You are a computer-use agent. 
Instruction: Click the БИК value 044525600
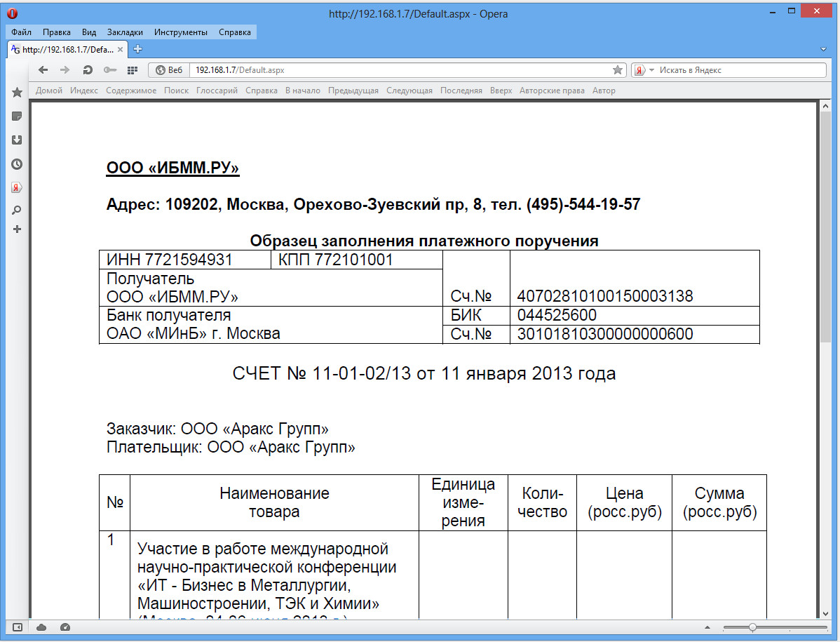(x=557, y=315)
